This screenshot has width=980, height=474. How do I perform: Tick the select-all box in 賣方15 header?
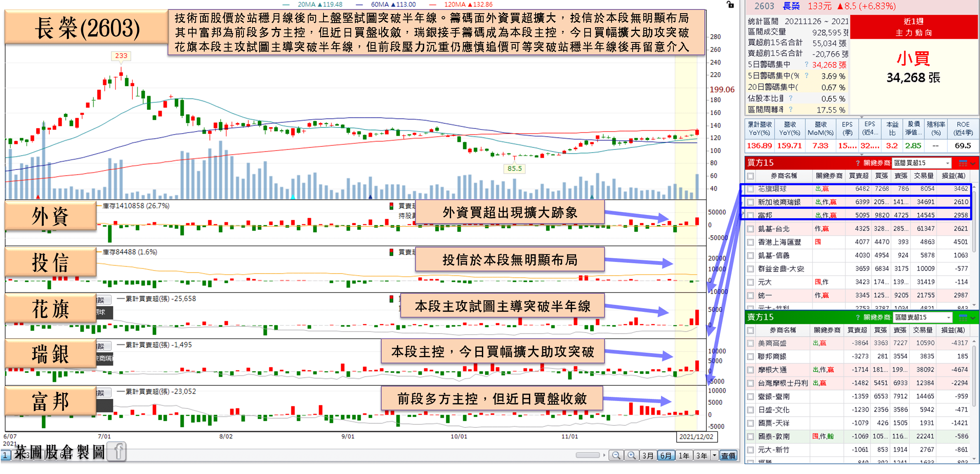[751, 330]
